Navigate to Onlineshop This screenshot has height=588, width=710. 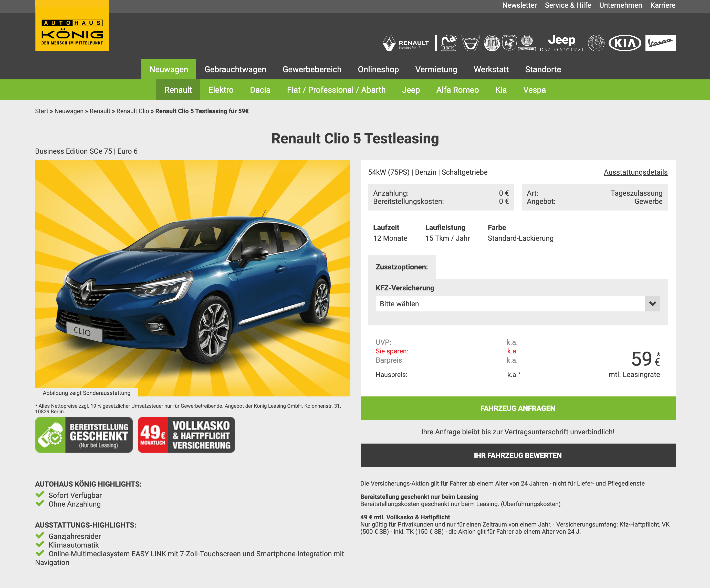pos(378,69)
